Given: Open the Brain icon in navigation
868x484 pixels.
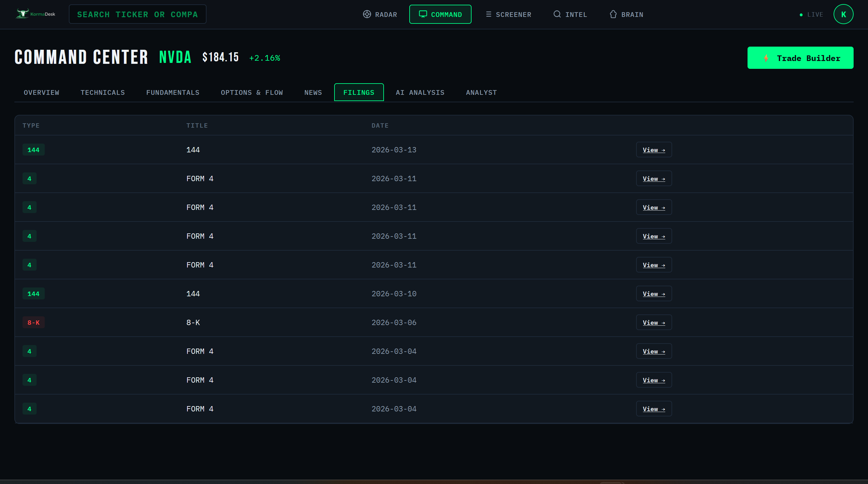Looking at the screenshot, I should pyautogui.click(x=613, y=14).
